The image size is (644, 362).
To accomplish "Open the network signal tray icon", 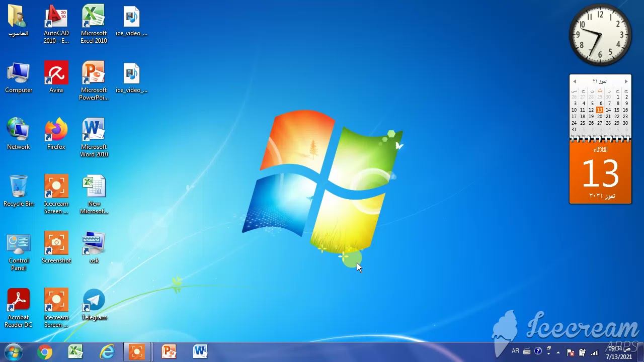I will (594, 352).
